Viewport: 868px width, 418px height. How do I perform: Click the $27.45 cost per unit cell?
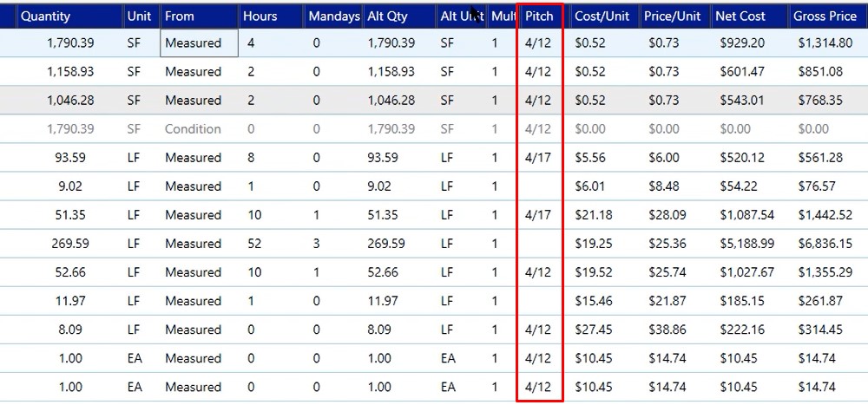click(x=594, y=330)
